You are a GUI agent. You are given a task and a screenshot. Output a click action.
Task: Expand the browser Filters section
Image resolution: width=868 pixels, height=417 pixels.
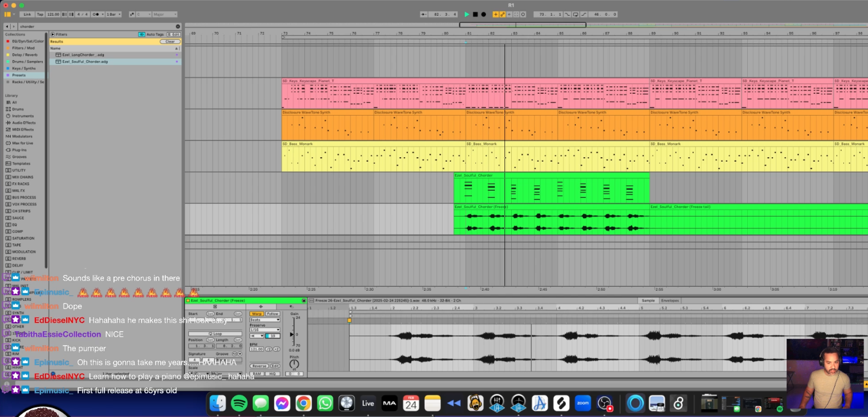(x=53, y=34)
